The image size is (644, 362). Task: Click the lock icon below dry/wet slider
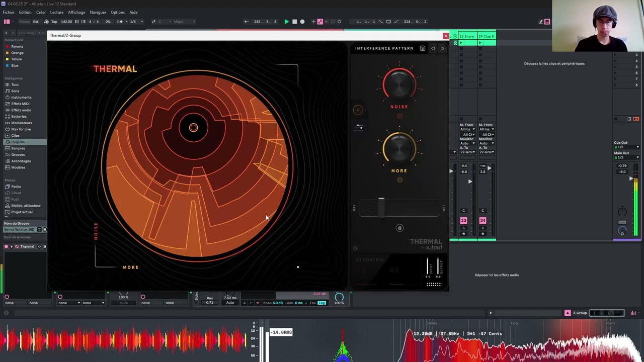click(399, 228)
